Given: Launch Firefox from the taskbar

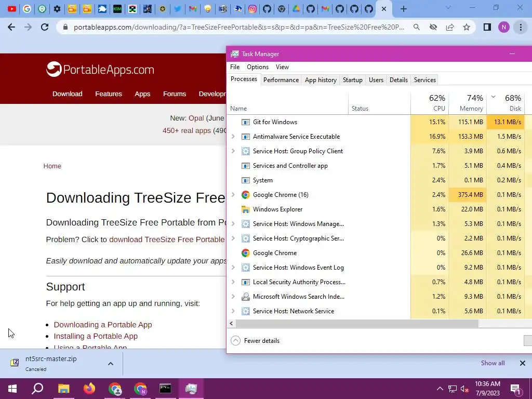Looking at the screenshot, I should pyautogui.click(x=89, y=389).
